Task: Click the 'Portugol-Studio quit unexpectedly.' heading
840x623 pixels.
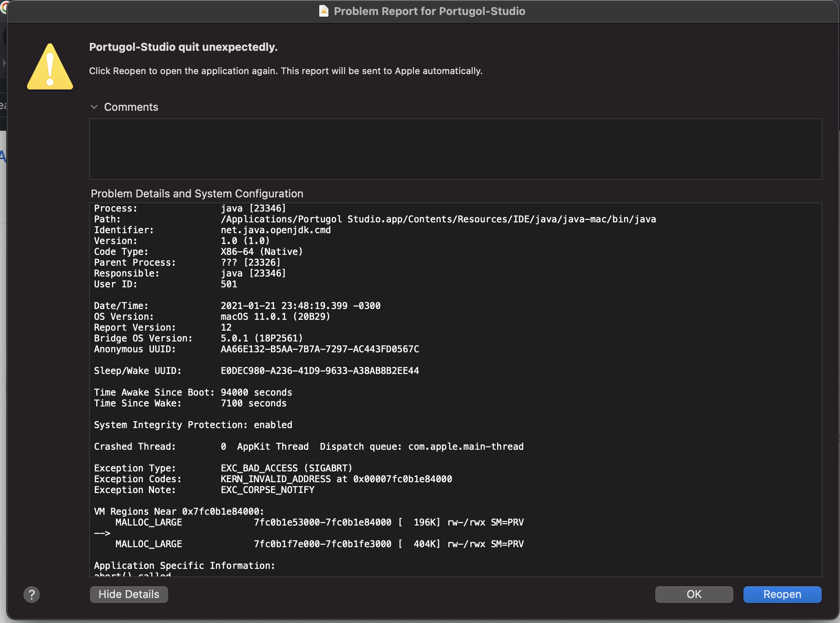Action: pyautogui.click(x=183, y=47)
